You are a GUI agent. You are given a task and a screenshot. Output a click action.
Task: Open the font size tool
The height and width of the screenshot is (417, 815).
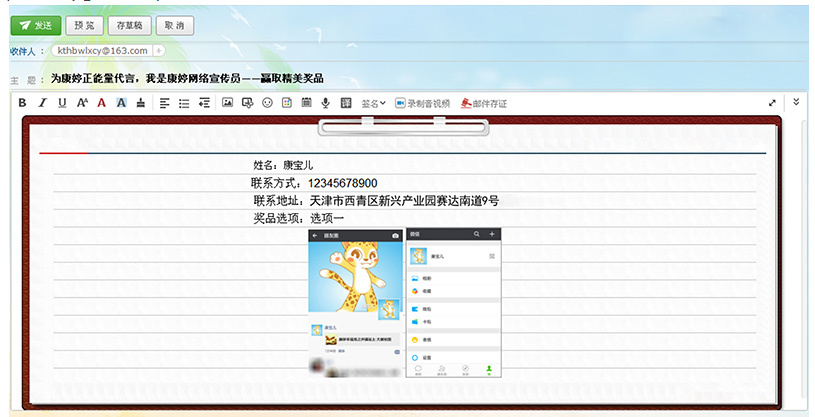[82, 103]
